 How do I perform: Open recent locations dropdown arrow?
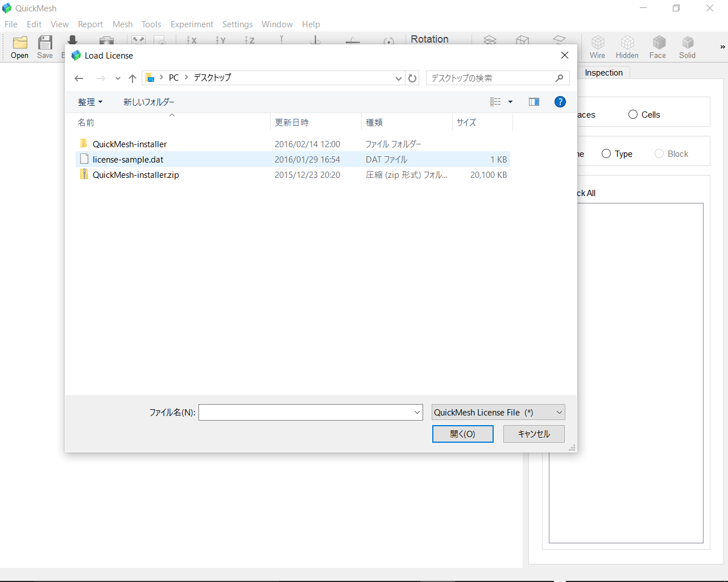tap(118, 78)
